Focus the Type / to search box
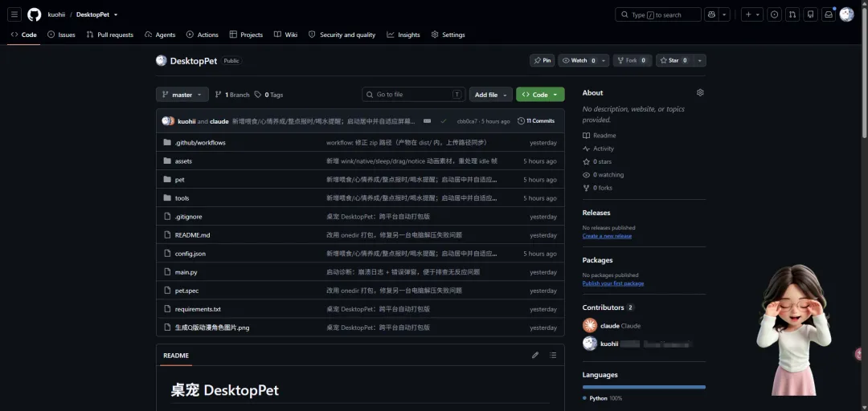868x411 pixels. [657, 14]
